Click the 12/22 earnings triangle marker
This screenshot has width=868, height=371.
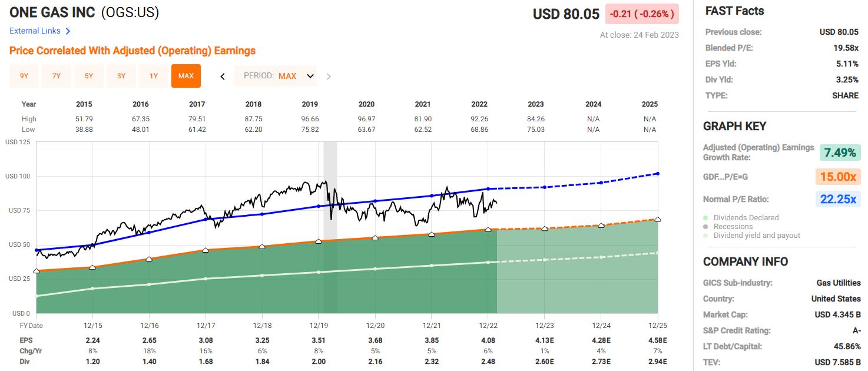pos(488,229)
